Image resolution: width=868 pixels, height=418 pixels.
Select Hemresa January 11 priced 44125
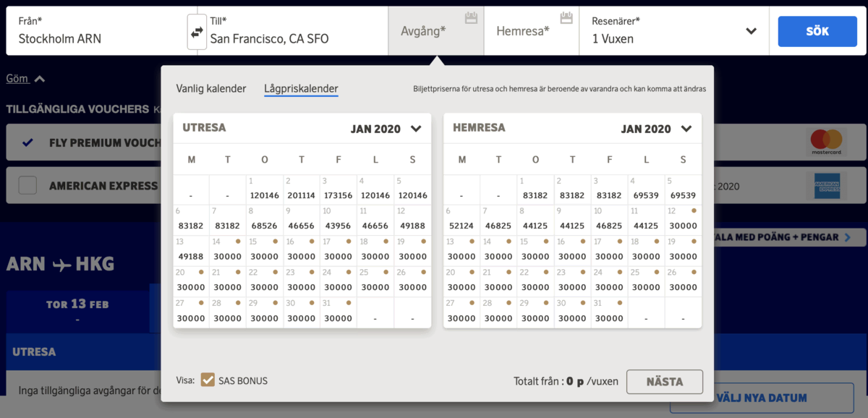pos(646,220)
